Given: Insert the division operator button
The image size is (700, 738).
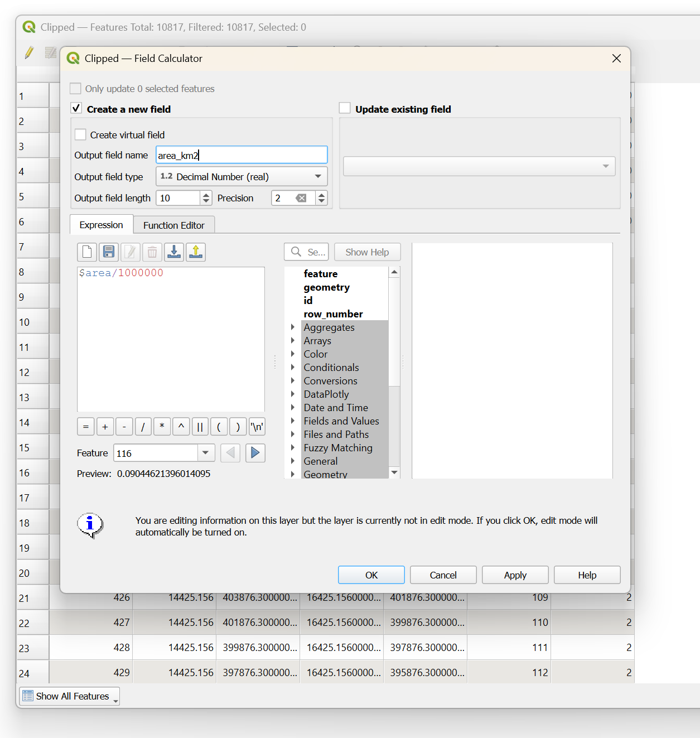Looking at the screenshot, I should [x=143, y=427].
